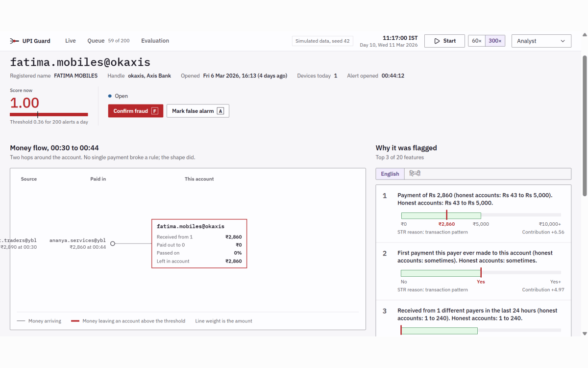
Task: Click the Score now threshold bar
Action: coord(49,114)
